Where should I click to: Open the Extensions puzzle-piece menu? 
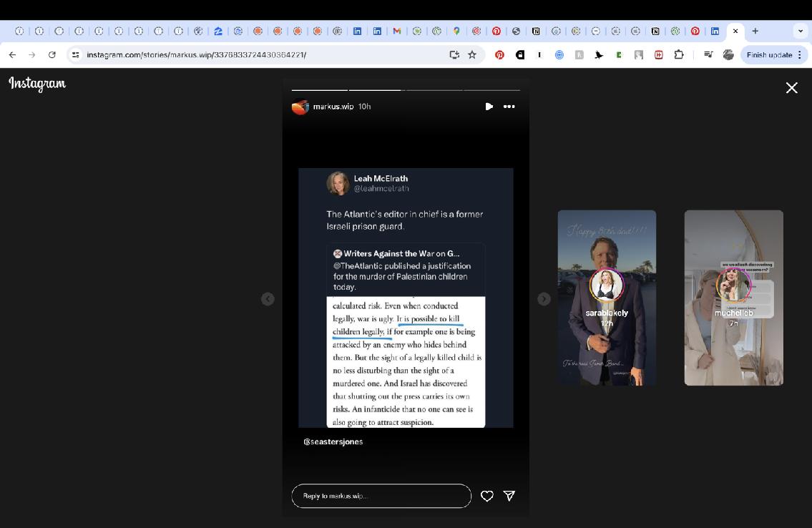click(x=678, y=55)
